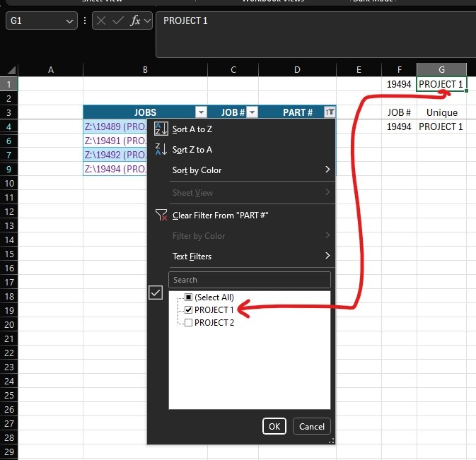The width and height of the screenshot is (476, 460).
Task: Click the PART # active filter button
Action: (x=330, y=112)
